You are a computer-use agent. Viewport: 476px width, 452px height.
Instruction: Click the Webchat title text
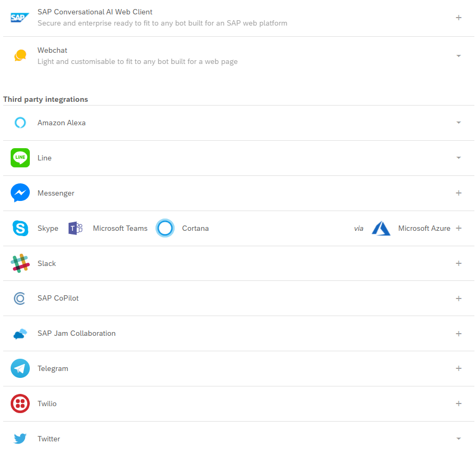coord(52,50)
